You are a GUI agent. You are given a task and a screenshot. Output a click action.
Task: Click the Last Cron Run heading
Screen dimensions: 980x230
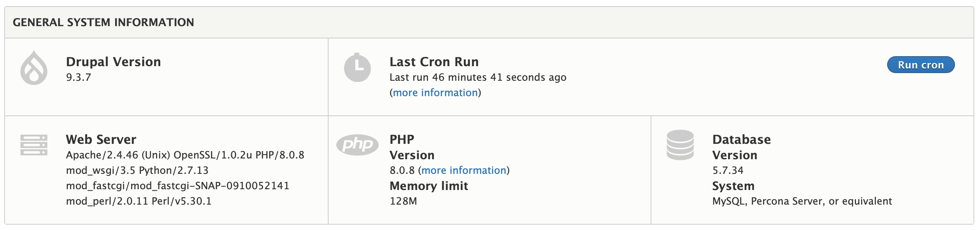(x=434, y=62)
